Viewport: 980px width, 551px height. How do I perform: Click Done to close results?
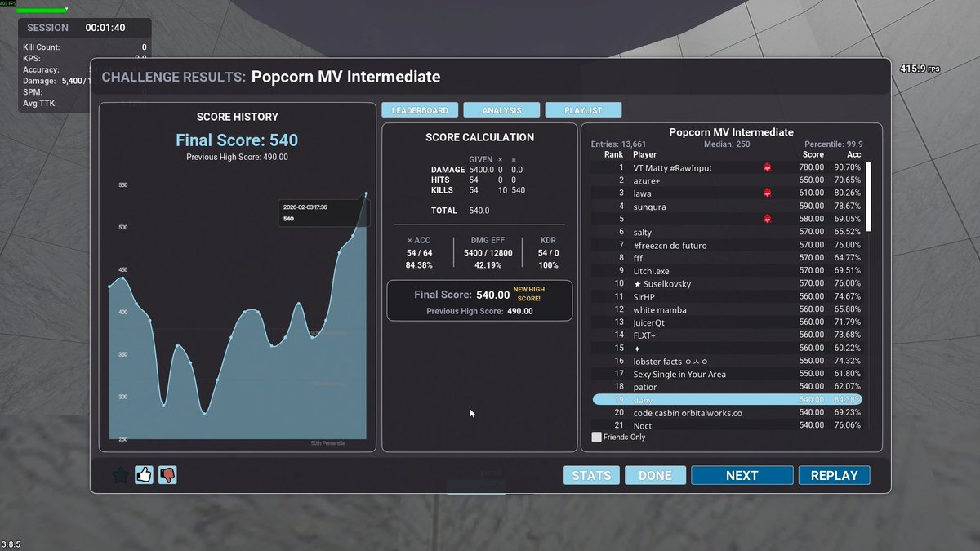point(655,475)
